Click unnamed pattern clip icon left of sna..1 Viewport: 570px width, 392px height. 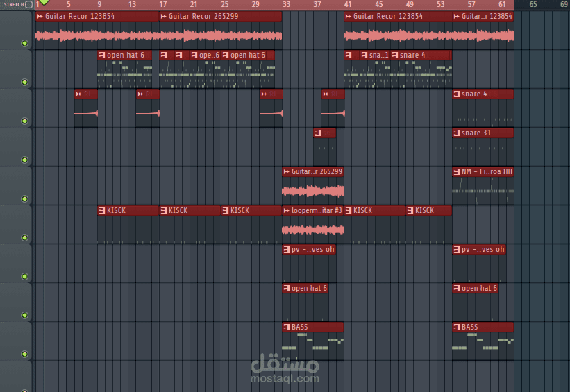349,56
